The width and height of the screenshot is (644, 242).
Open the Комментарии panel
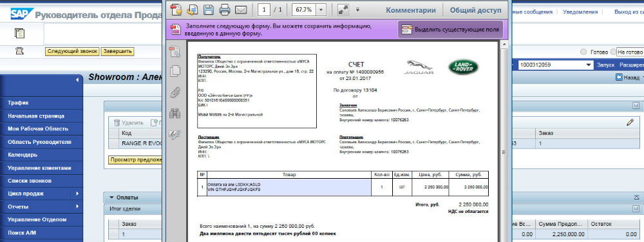click(411, 10)
